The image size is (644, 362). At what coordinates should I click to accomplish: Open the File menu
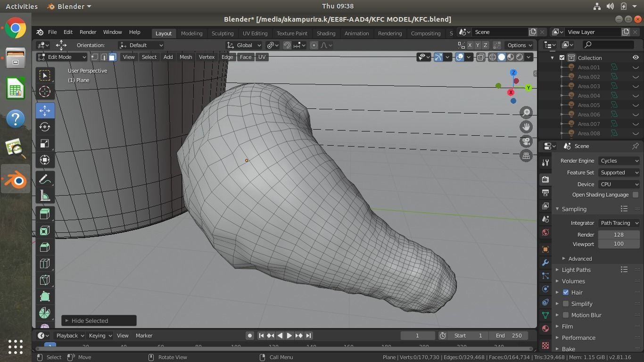click(x=52, y=32)
